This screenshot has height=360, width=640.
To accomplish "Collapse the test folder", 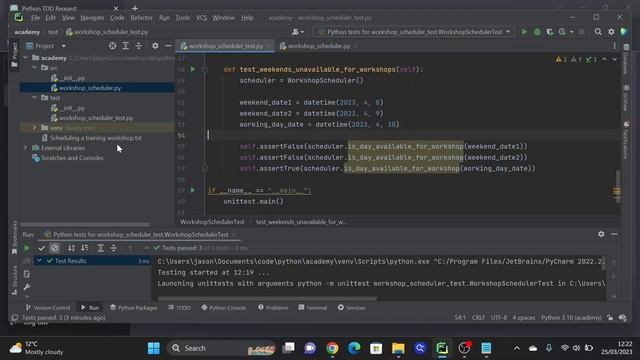I will [35, 98].
